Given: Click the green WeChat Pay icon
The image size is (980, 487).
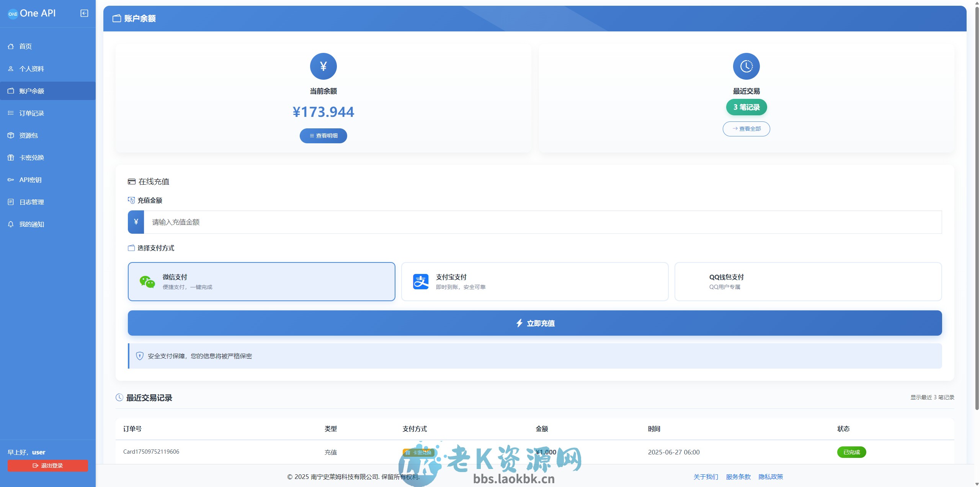Looking at the screenshot, I should click(x=147, y=281).
